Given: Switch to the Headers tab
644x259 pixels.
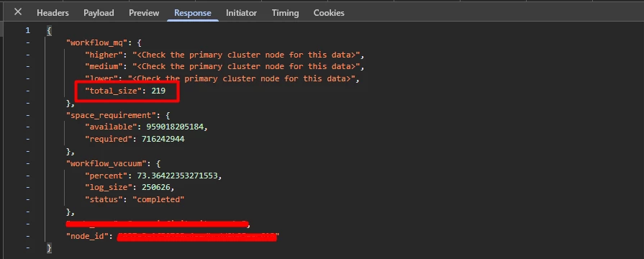Looking at the screenshot, I should (53, 13).
